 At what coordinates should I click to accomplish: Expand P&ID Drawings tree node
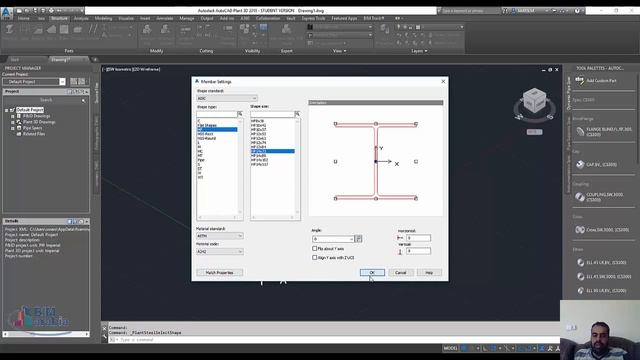[13, 116]
